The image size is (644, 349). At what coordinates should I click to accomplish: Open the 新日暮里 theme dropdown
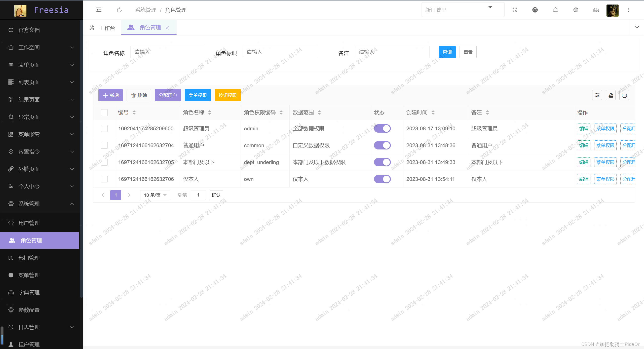point(463,10)
